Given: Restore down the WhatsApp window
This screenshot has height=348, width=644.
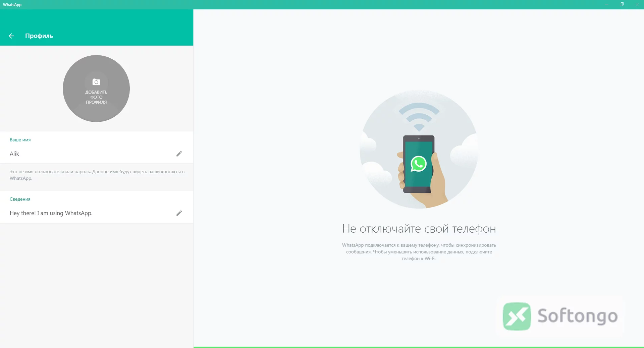Looking at the screenshot, I should coord(622,4).
